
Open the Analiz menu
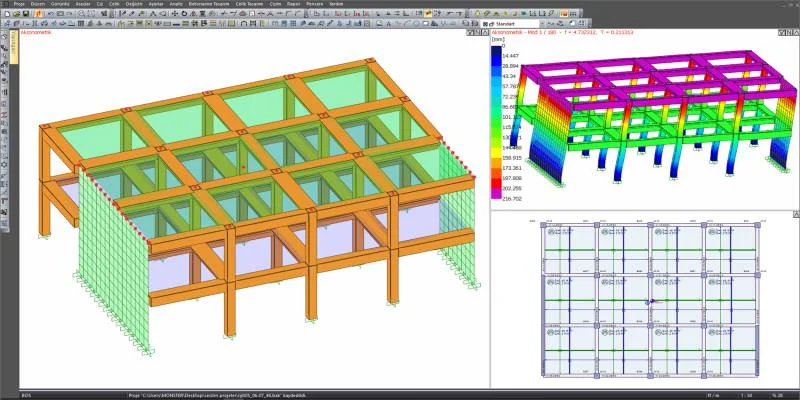pos(176,4)
